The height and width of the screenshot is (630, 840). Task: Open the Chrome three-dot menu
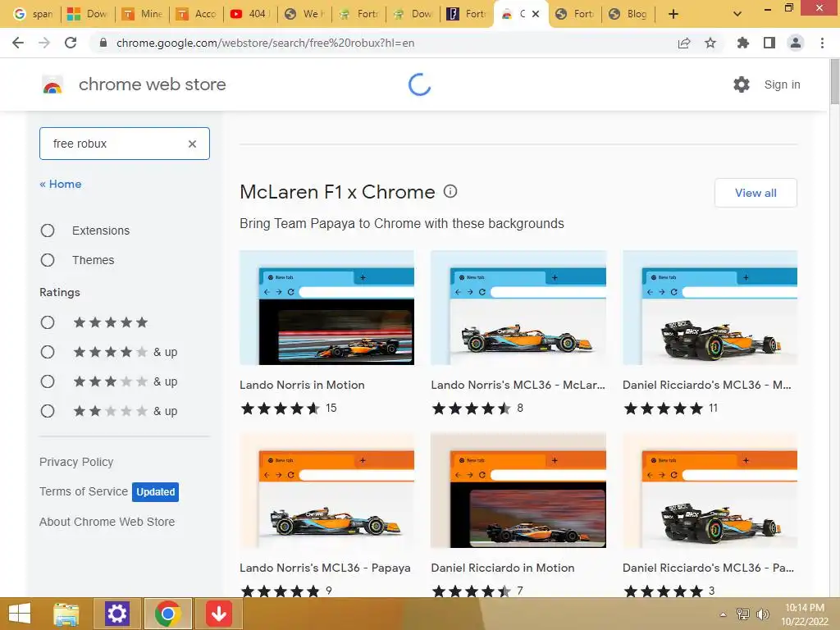(x=822, y=43)
